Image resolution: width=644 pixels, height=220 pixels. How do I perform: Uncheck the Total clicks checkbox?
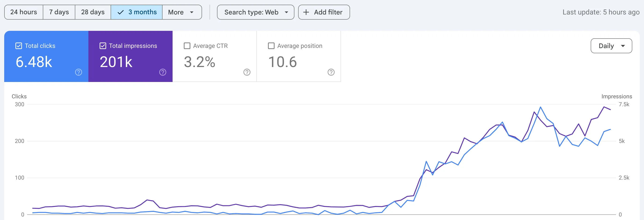click(18, 46)
